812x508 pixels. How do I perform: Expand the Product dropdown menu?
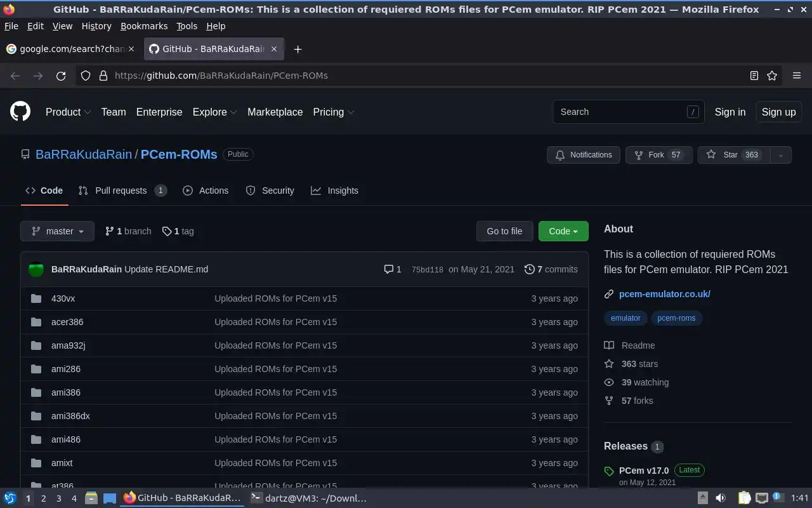[x=68, y=112]
